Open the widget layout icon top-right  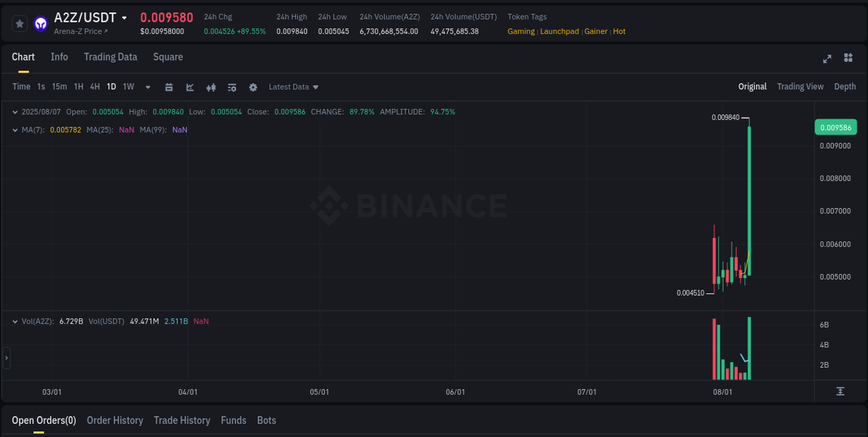pyautogui.click(x=848, y=59)
